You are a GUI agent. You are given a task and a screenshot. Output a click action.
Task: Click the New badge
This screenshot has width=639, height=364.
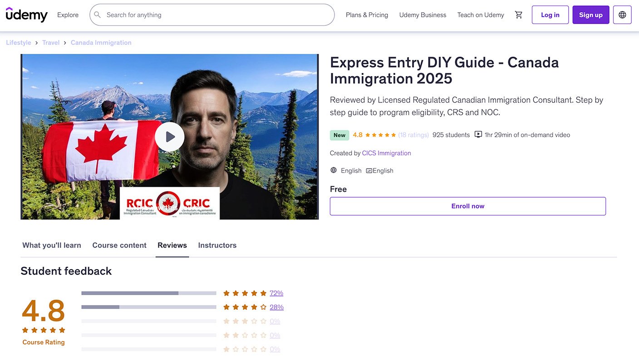click(339, 135)
